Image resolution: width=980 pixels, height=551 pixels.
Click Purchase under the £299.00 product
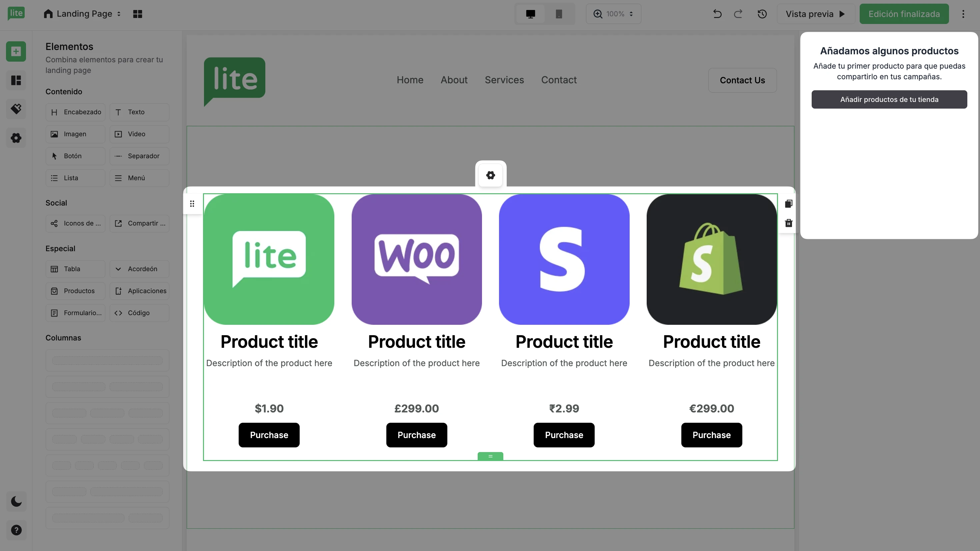pyautogui.click(x=417, y=435)
